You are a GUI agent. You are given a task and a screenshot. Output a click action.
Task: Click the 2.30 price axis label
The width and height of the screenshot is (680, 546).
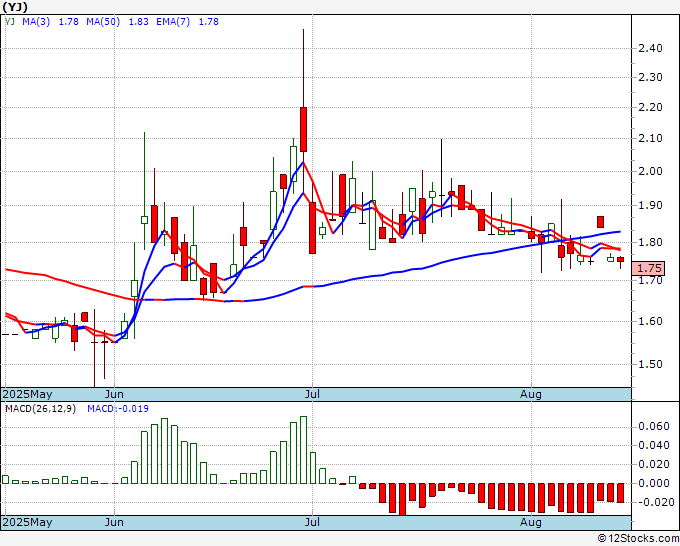tap(651, 78)
